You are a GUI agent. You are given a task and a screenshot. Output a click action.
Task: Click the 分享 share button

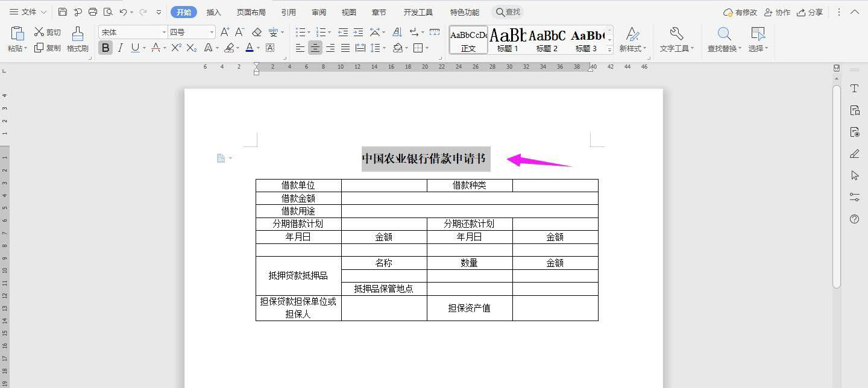click(x=810, y=12)
